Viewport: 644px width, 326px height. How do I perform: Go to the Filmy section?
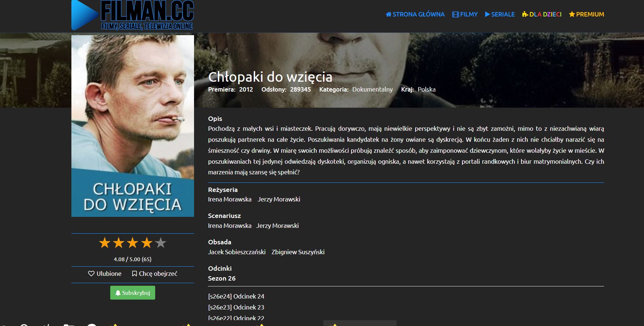click(465, 14)
